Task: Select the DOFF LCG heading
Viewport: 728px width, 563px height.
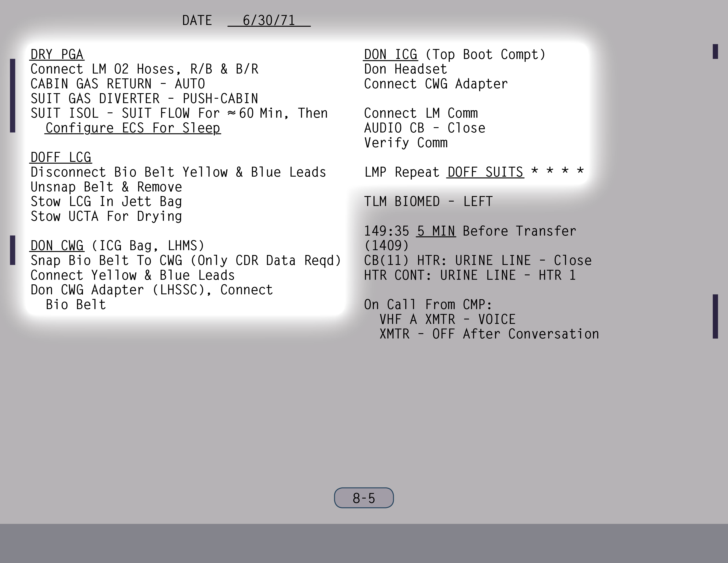Action: [61, 157]
